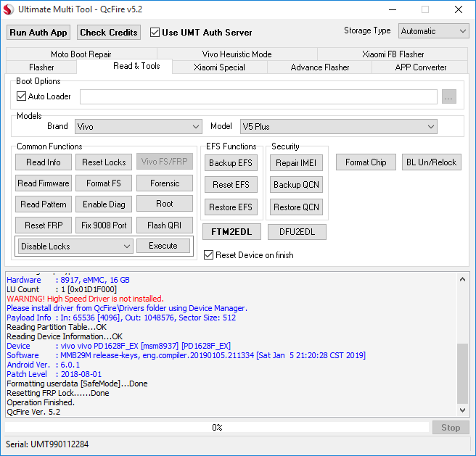Viewport: 476px width, 456px height.
Task: Click the Restore EFS button
Action: coord(231,207)
